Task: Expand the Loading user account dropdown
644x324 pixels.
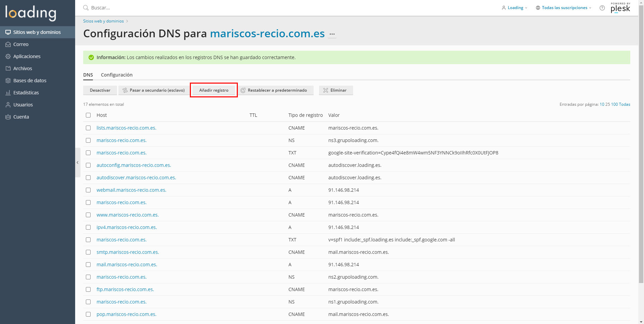Action: (515, 8)
